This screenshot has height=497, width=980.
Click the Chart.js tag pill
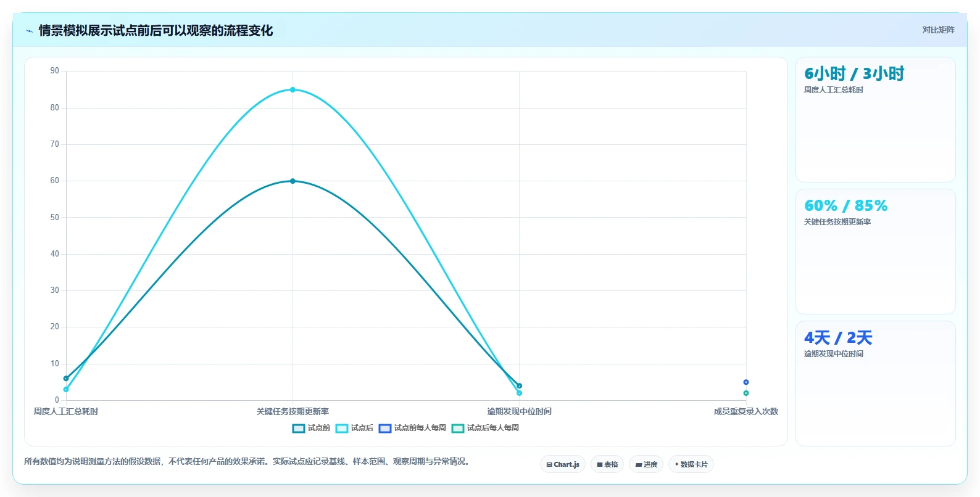[563, 464]
